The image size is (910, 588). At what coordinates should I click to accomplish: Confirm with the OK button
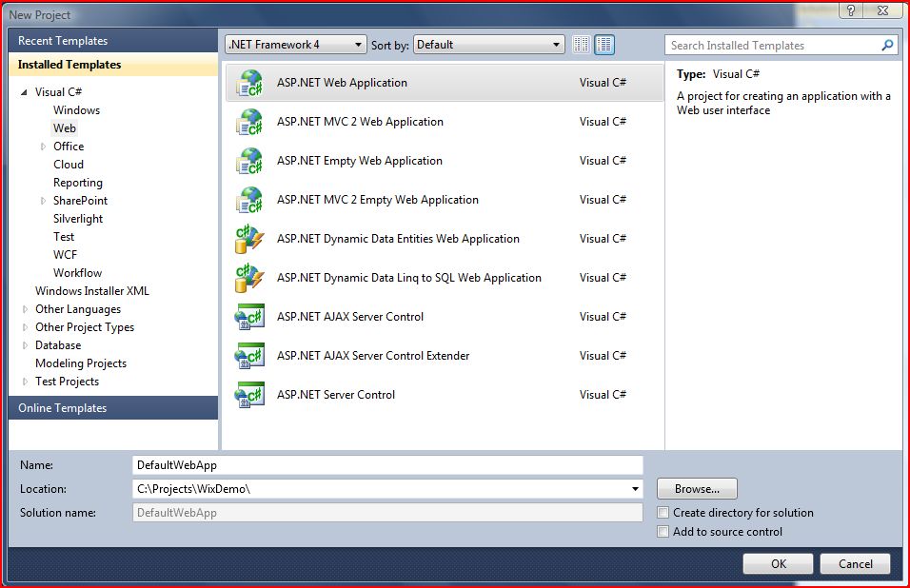click(779, 563)
